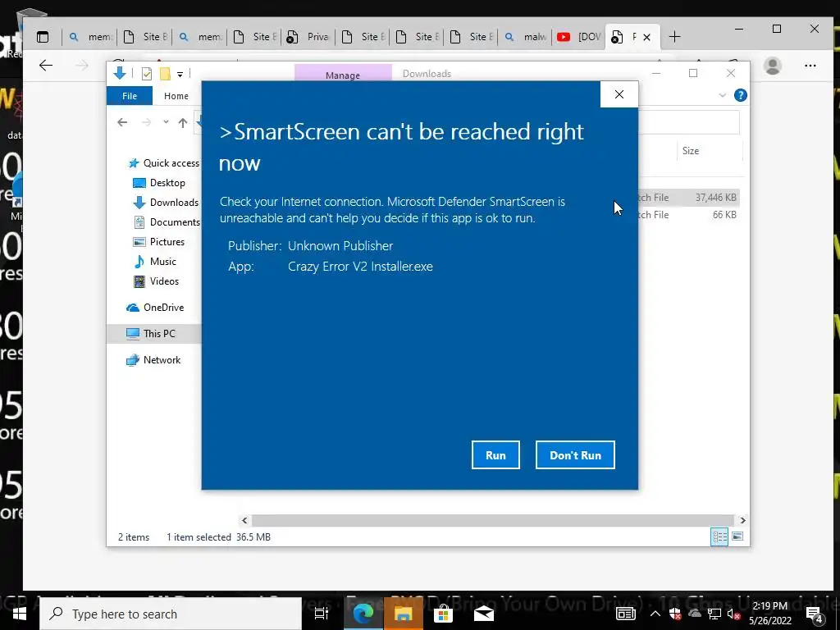
Task: Open Network in navigation pane
Action: [x=153, y=360]
